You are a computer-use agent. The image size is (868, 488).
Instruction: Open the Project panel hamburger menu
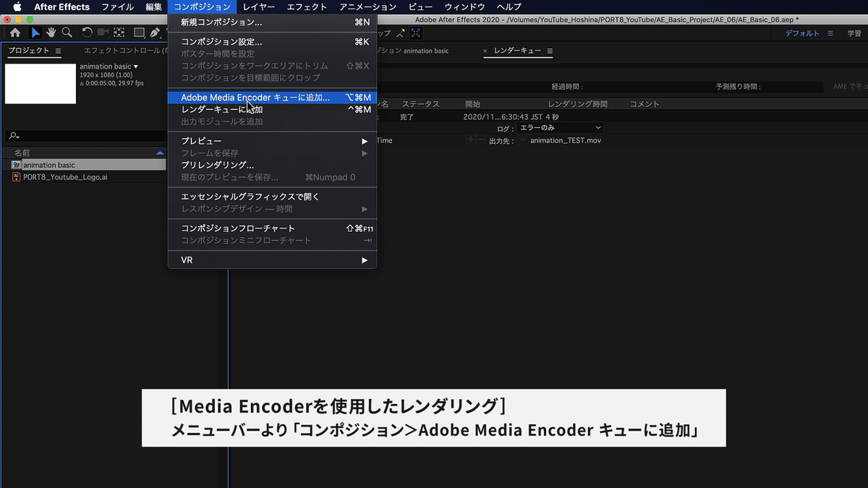coord(59,51)
